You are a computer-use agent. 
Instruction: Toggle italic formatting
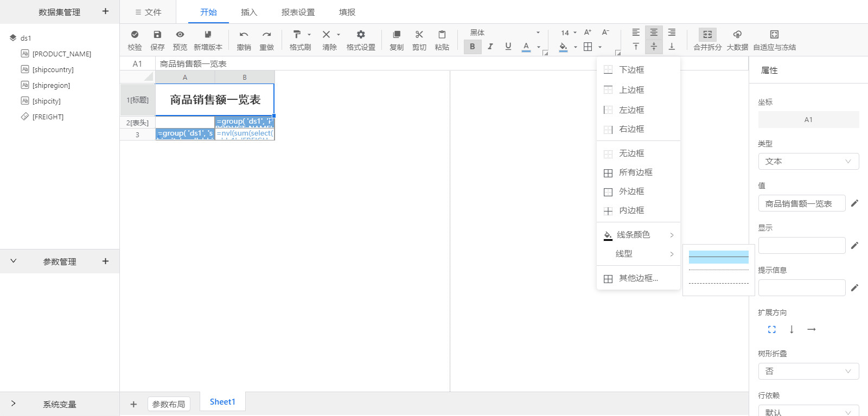(x=490, y=47)
